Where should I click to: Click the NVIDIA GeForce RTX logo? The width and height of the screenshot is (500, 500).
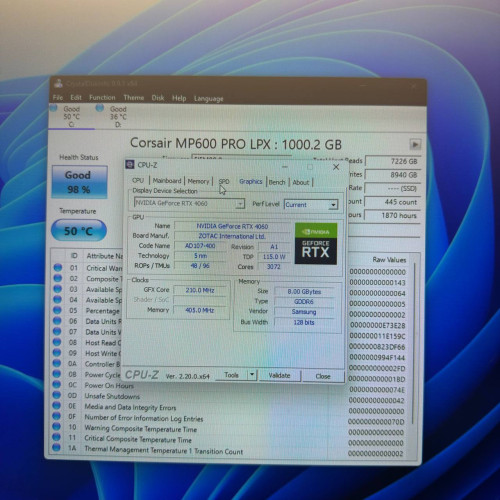pyautogui.click(x=316, y=244)
